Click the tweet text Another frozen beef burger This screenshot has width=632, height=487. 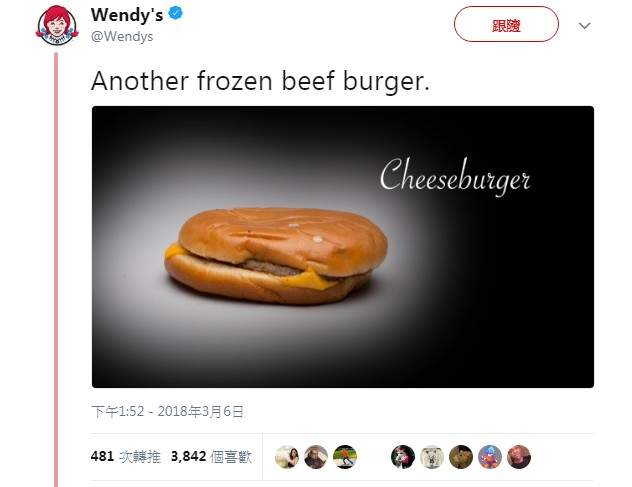tap(261, 81)
